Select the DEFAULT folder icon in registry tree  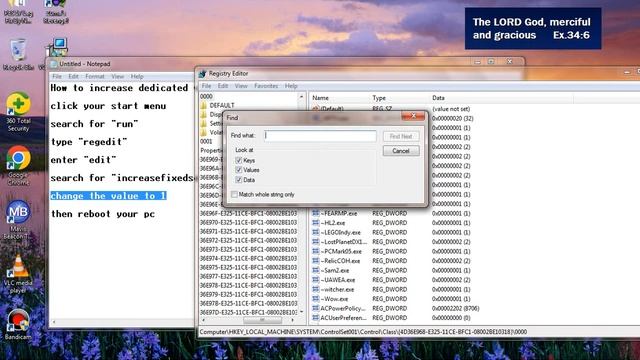click(x=204, y=105)
